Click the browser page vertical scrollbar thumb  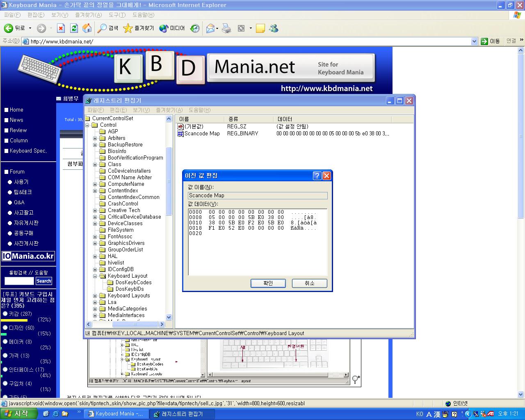522,135
